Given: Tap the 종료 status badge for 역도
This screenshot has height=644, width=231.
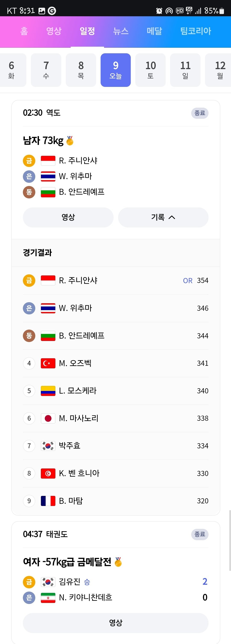Looking at the screenshot, I should point(200,113).
